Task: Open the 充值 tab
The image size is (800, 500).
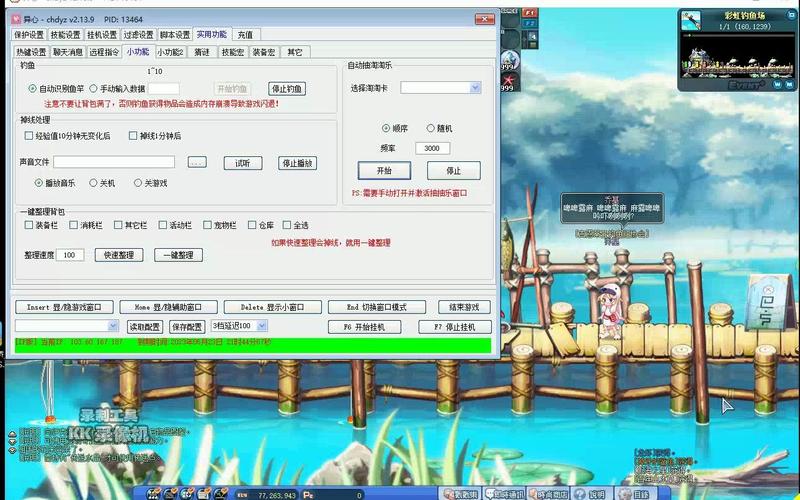Action: click(x=245, y=35)
